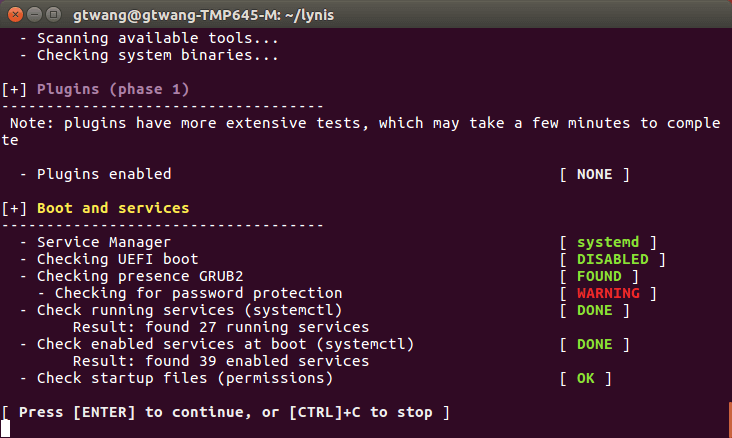This screenshot has height=438, width=732.
Task: Click the OK status for startup files
Action: (585, 378)
